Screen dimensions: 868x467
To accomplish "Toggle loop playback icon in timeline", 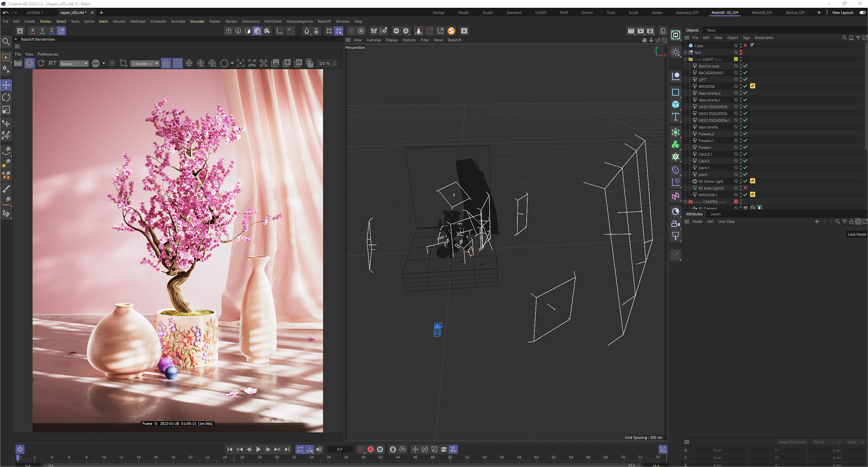I will (300, 449).
